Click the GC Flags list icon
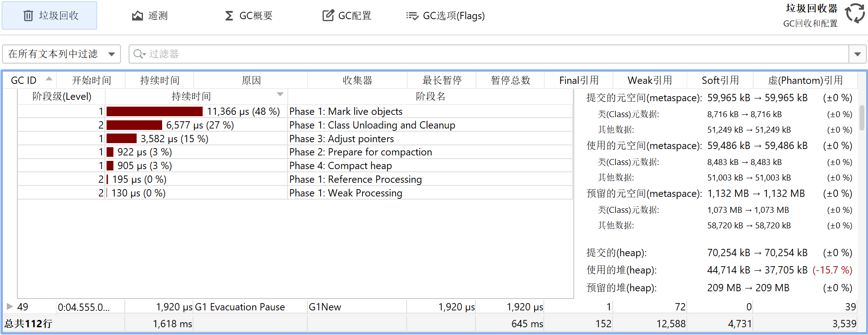Viewport: 868px width, 335px height. (x=412, y=16)
